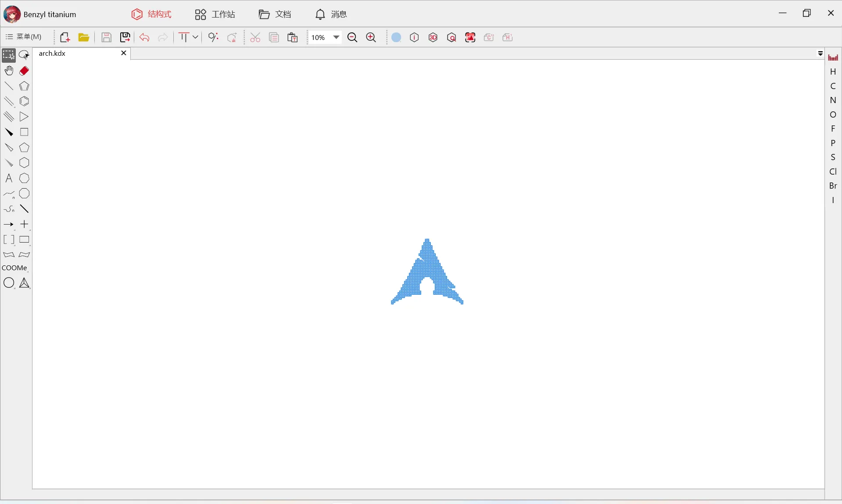The width and height of the screenshot is (842, 504).
Task: Open the 3D view tool
Action: coord(433,37)
